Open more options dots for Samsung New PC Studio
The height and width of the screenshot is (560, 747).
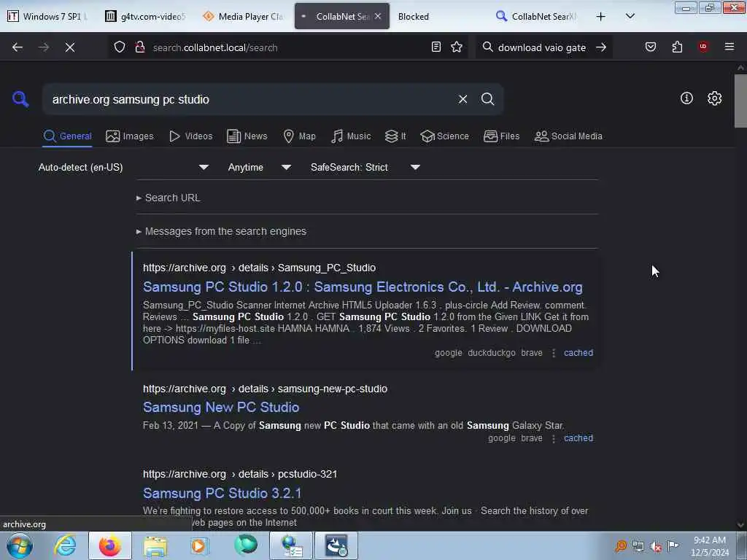(x=554, y=438)
